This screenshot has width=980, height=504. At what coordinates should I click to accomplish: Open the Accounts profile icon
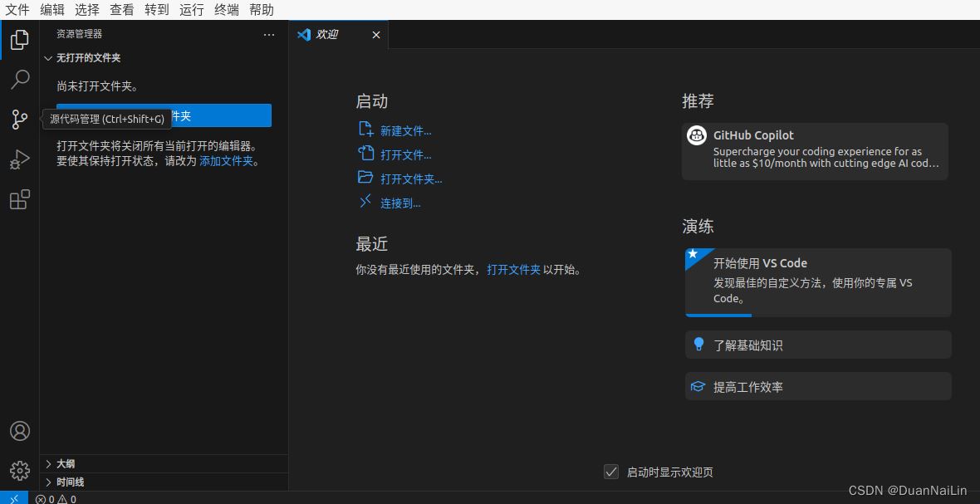tap(20, 431)
